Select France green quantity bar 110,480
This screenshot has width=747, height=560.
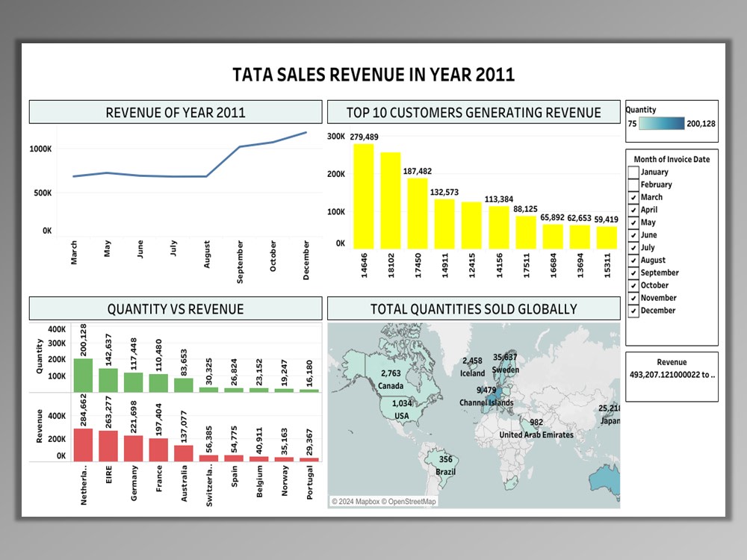[158, 383]
